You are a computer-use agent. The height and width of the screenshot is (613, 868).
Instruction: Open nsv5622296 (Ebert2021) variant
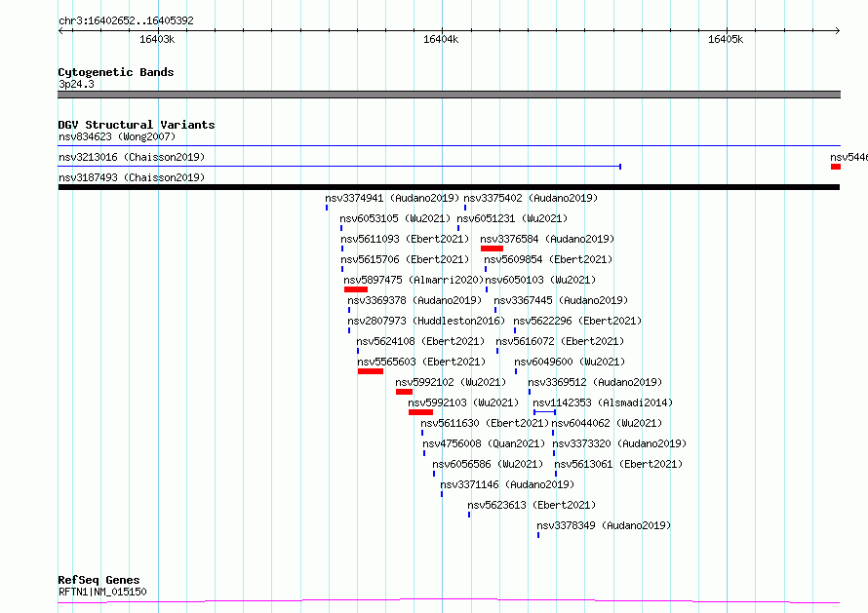[x=577, y=321]
